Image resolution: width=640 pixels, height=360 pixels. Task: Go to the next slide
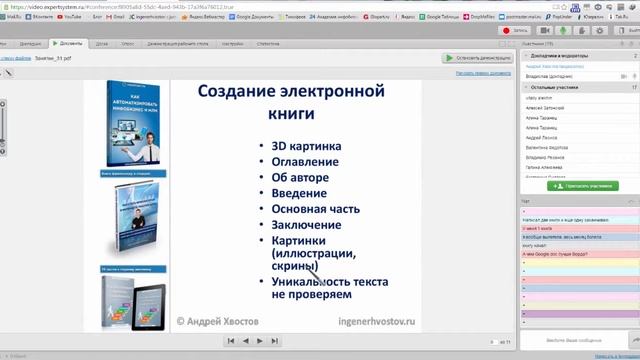(x=260, y=341)
